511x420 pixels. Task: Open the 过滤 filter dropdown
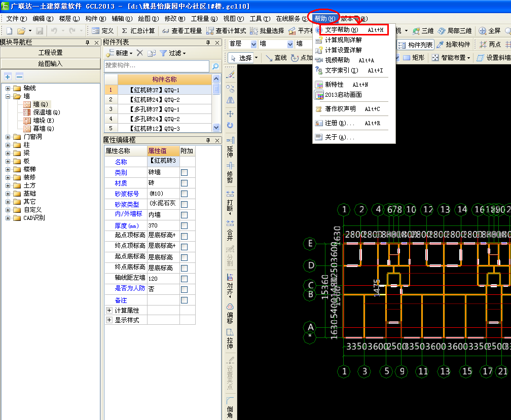point(185,53)
